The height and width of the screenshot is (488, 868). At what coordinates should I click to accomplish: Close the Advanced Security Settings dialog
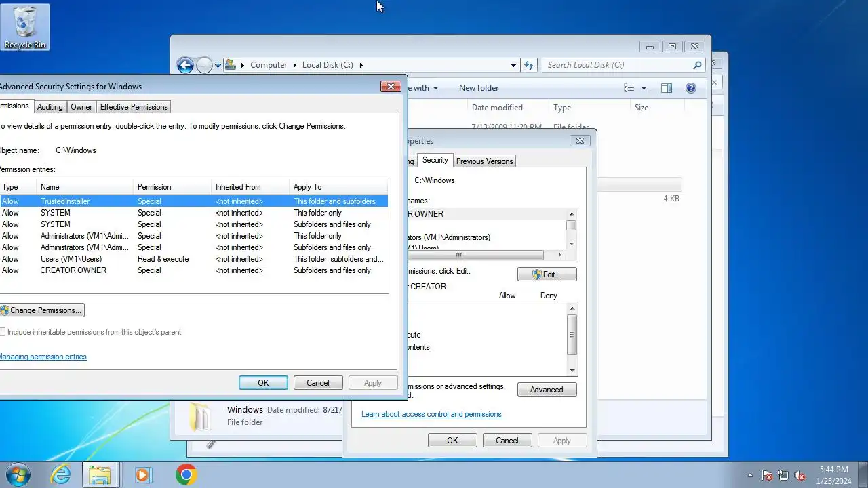[x=391, y=87]
